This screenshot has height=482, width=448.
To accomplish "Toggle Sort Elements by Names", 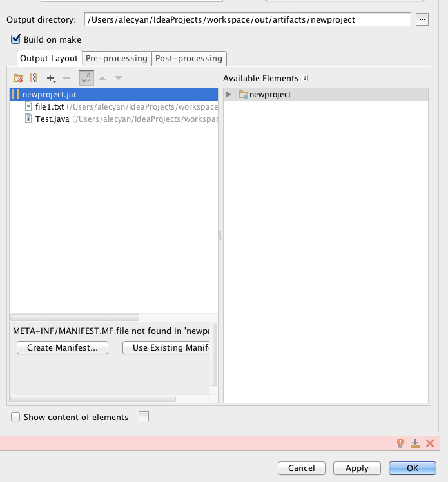I will pos(86,78).
